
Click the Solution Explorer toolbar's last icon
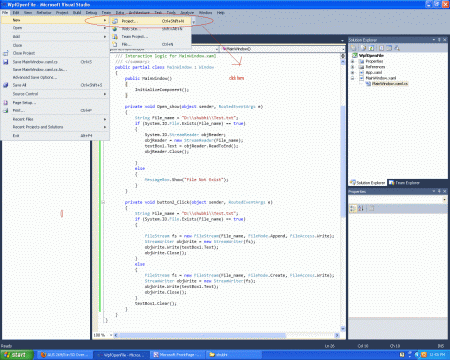click(x=397, y=48)
